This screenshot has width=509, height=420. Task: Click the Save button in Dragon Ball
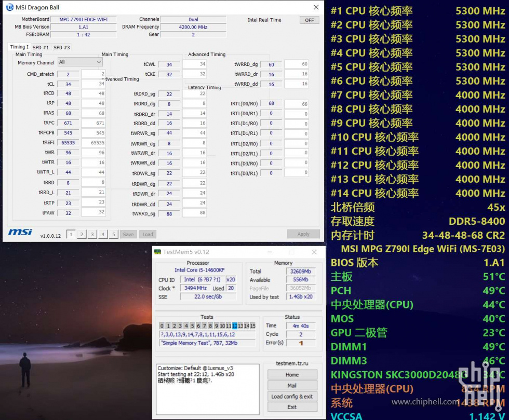128,234
